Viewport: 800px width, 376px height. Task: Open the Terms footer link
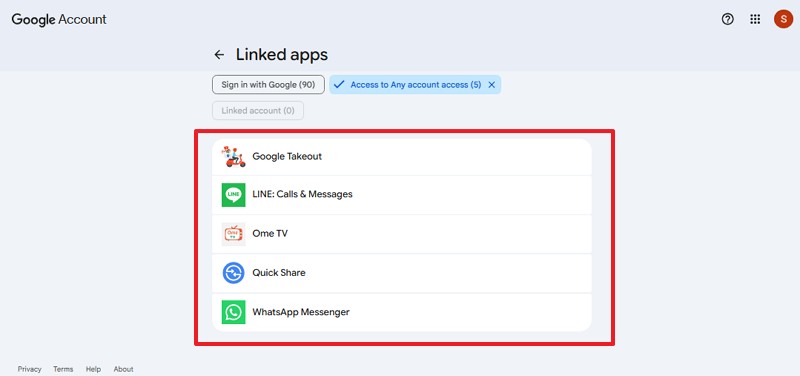click(x=63, y=369)
